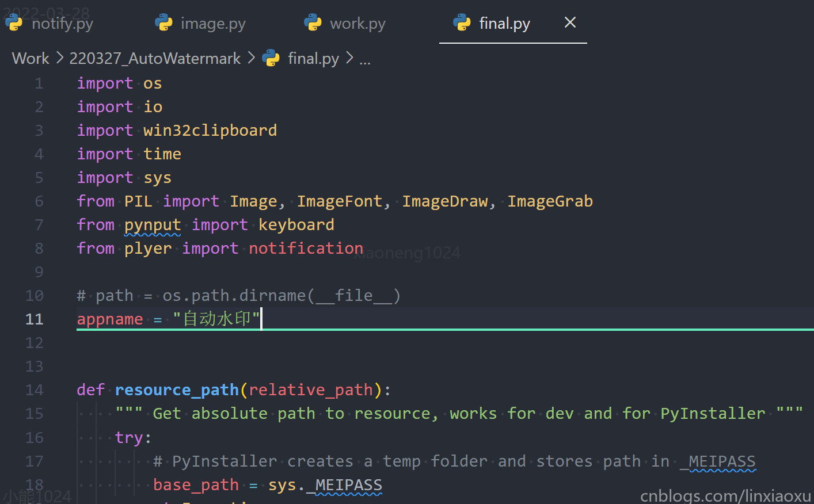Click the Python icon in the breadcrumb
The image size is (814, 504).
coord(271,58)
